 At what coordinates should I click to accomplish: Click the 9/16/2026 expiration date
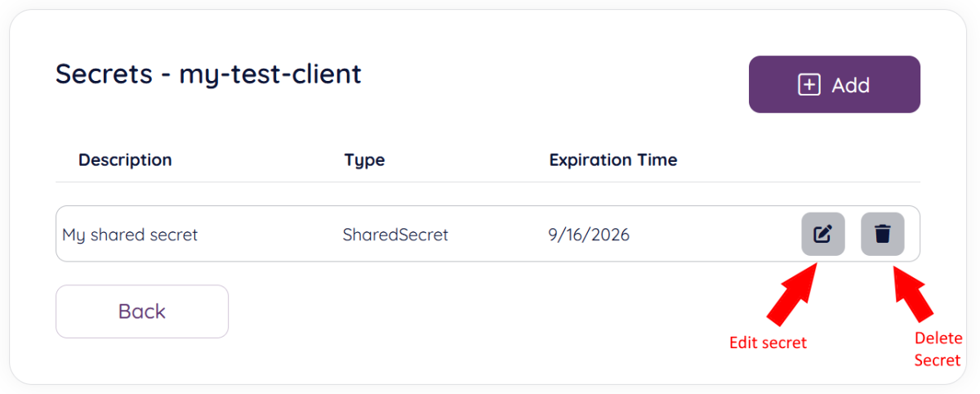(x=589, y=235)
